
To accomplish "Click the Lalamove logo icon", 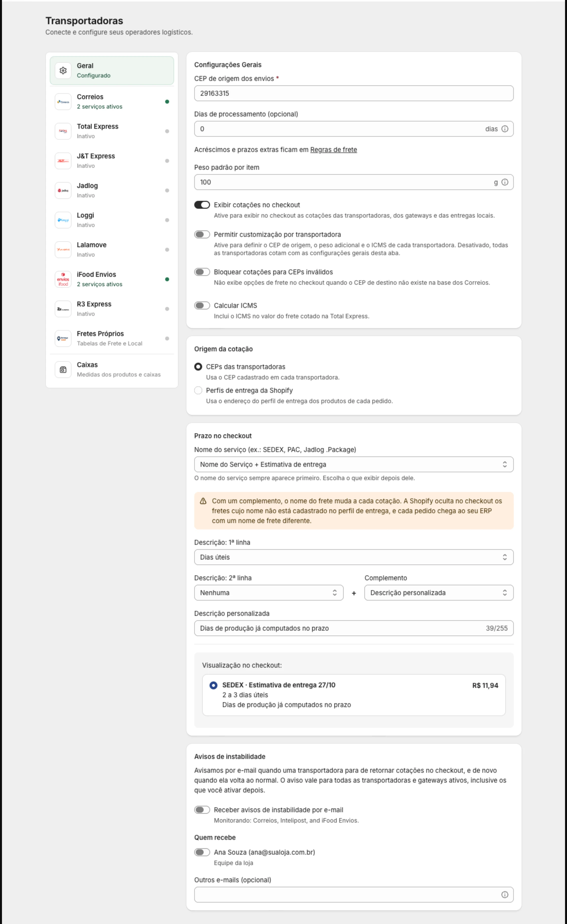I will pyautogui.click(x=63, y=250).
